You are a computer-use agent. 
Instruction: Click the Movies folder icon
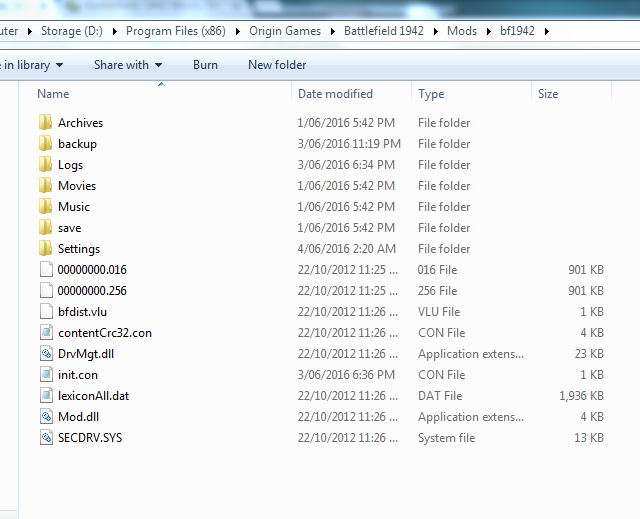(46, 185)
